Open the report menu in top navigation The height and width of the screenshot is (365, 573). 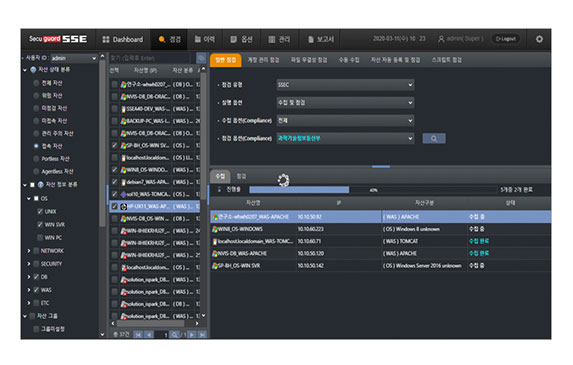tap(321, 39)
